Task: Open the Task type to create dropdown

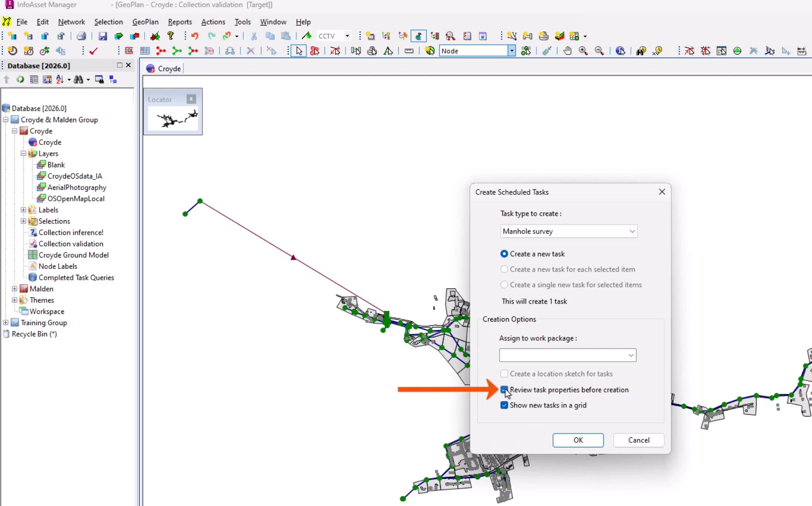Action: click(632, 231)
